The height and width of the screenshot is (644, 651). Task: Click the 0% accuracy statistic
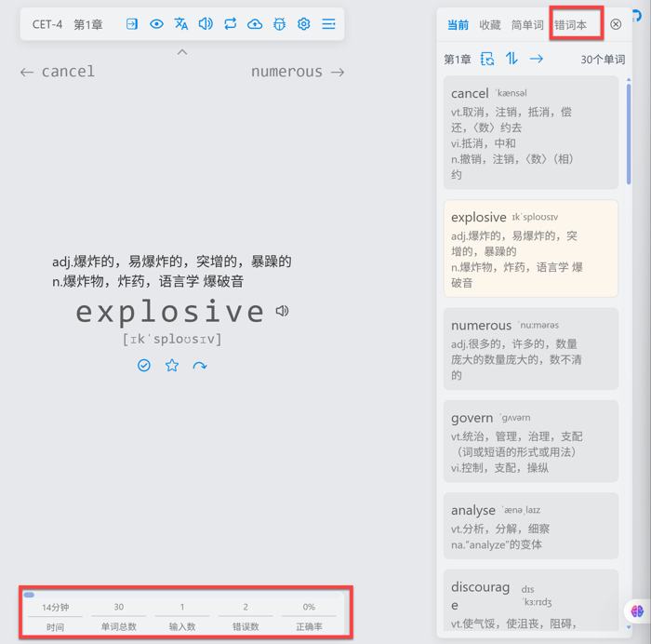click(309, 607)
